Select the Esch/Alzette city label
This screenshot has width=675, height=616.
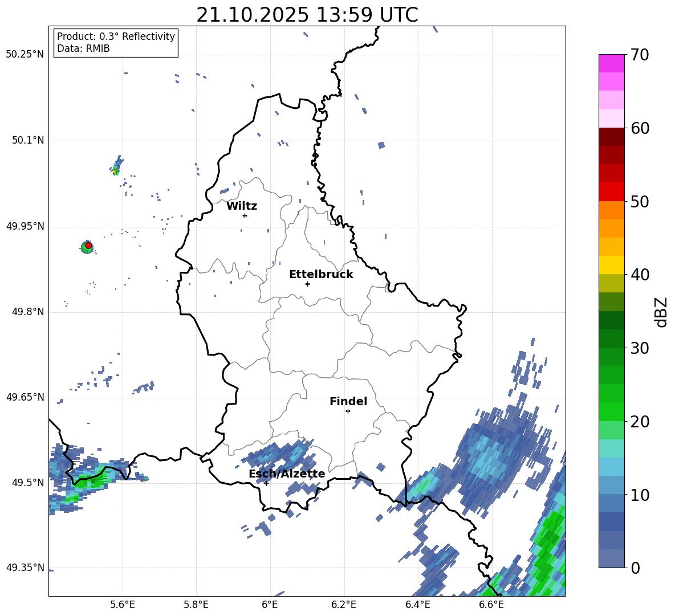287,474
